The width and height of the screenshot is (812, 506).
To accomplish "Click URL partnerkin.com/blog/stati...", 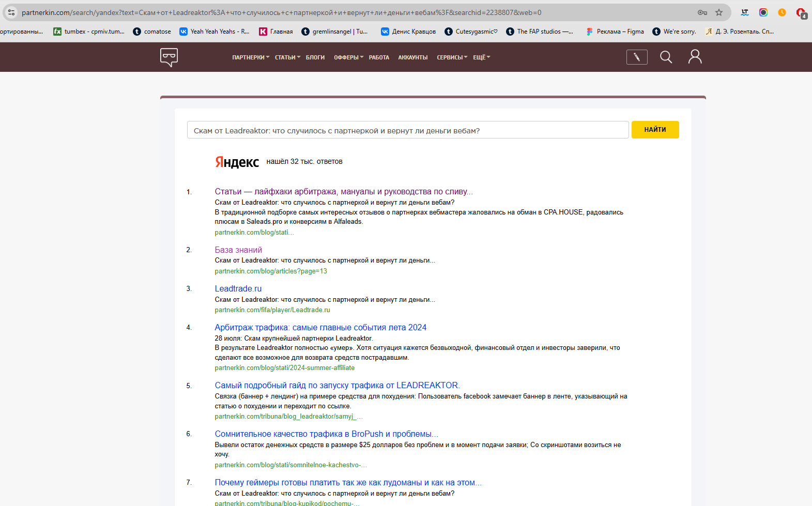I will pos(254,233).
